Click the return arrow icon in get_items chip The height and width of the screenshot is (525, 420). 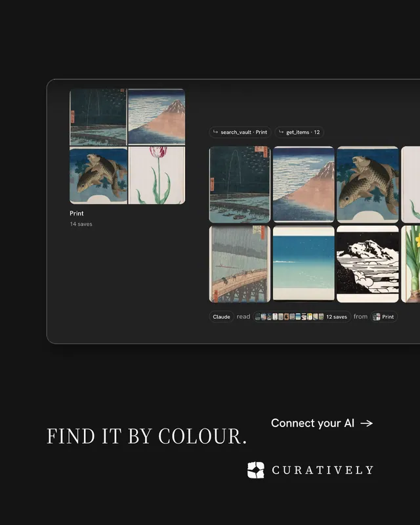pos(281,132)
